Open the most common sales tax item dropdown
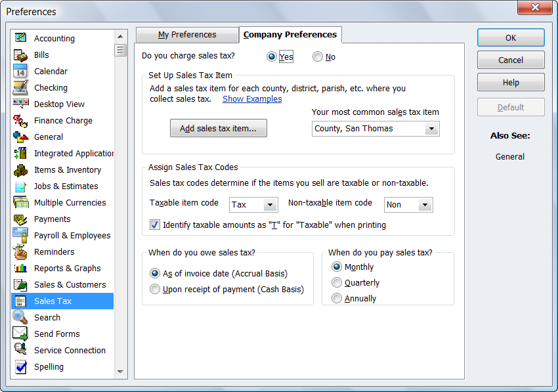The height and width of the screenshot is (392, 558). 431,129
